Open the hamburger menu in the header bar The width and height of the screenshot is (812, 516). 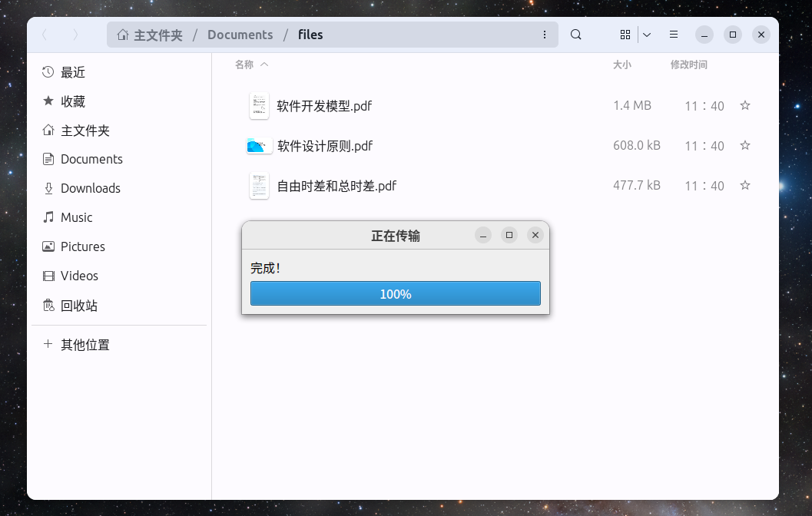coord(674,35)
